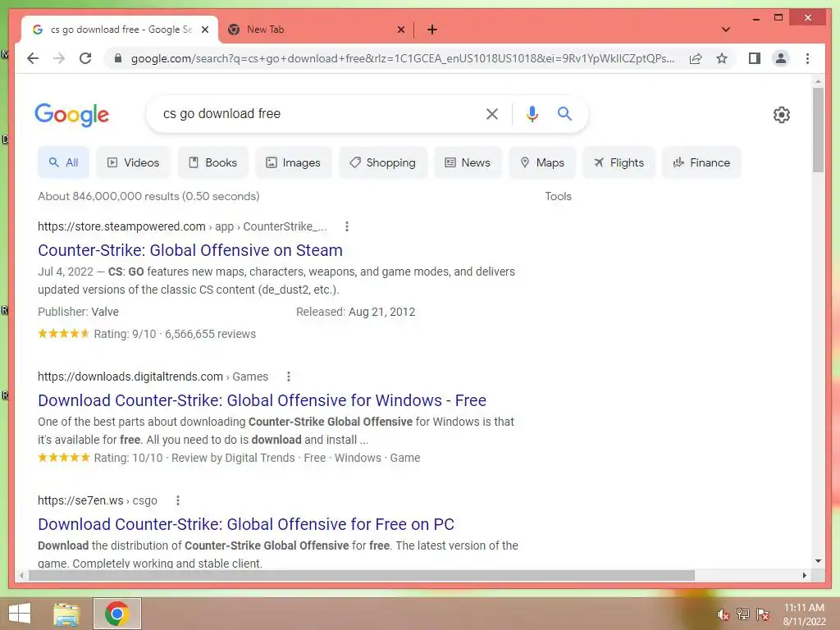Switch to the New Tab tab
The width and height of the screenshot is (840, 630).
(316, 30)
